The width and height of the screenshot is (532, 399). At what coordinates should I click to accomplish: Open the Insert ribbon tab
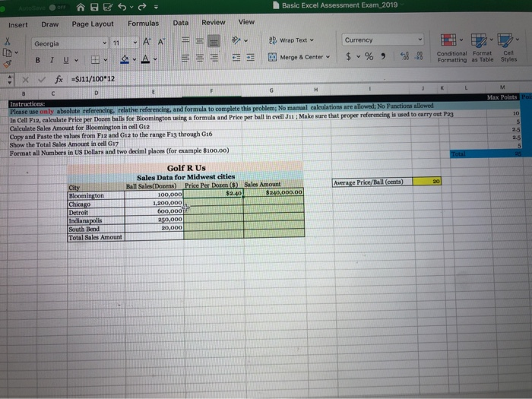18,25
